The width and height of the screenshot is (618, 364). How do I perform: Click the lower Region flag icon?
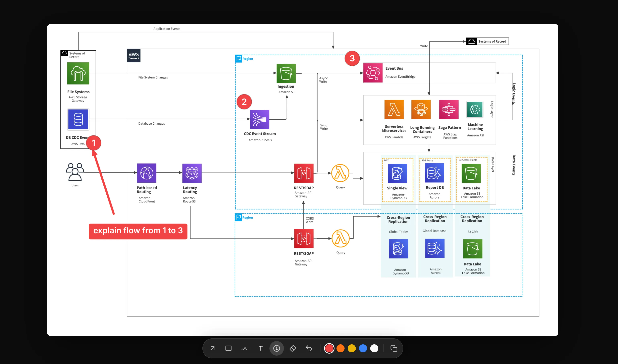[x=238, y=217]
